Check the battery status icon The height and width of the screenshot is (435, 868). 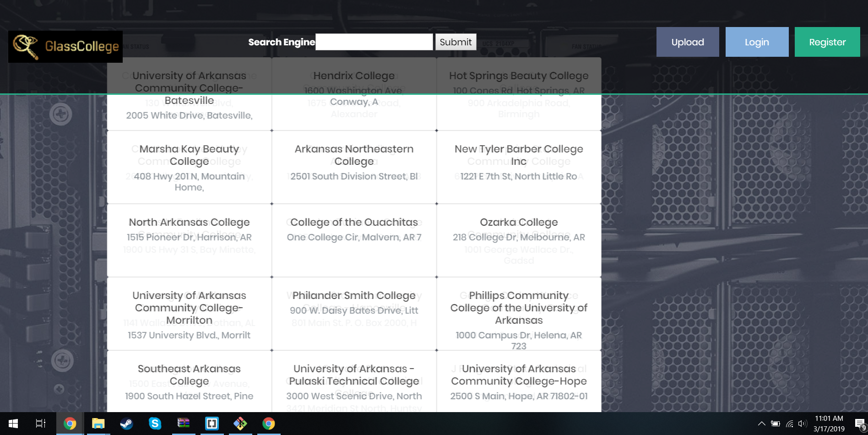(776, 424)
